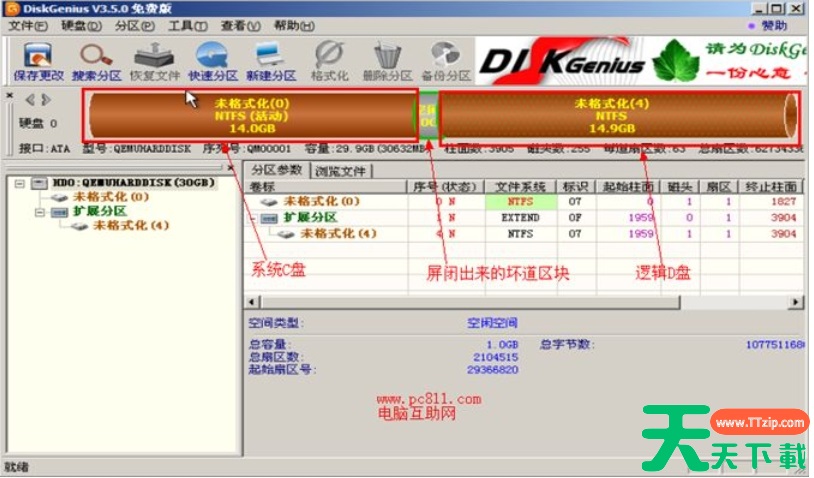Collapse the 扩展分区 node in left tree
Image resolution: width=814 pixels, height=478 pixels.
39,212
